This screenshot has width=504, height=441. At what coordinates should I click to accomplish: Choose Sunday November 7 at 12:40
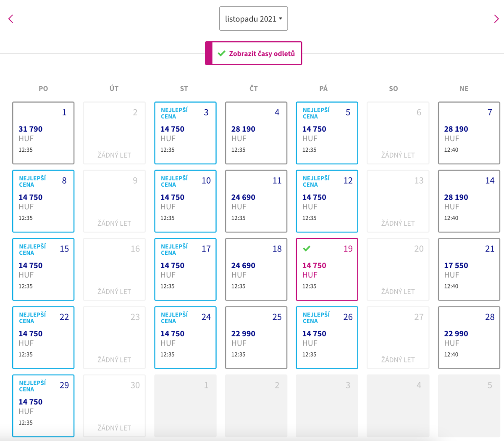(x=469, y=133)
